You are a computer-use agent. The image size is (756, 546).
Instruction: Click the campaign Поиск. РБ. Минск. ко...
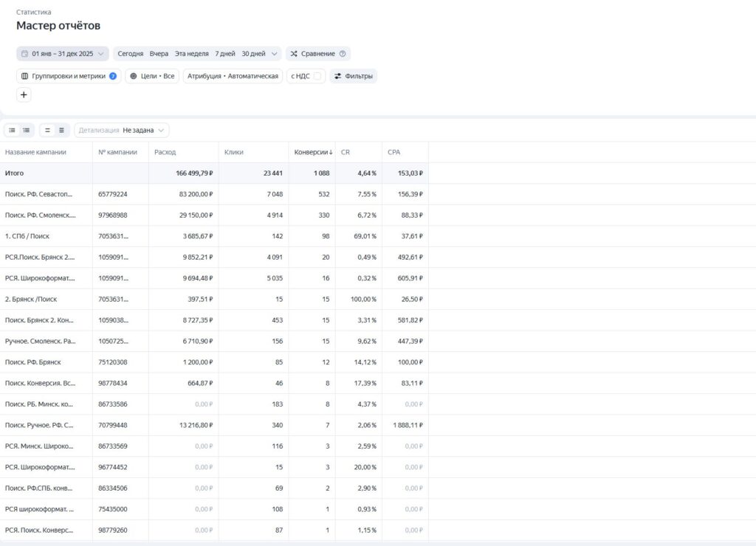pos(39,404)
